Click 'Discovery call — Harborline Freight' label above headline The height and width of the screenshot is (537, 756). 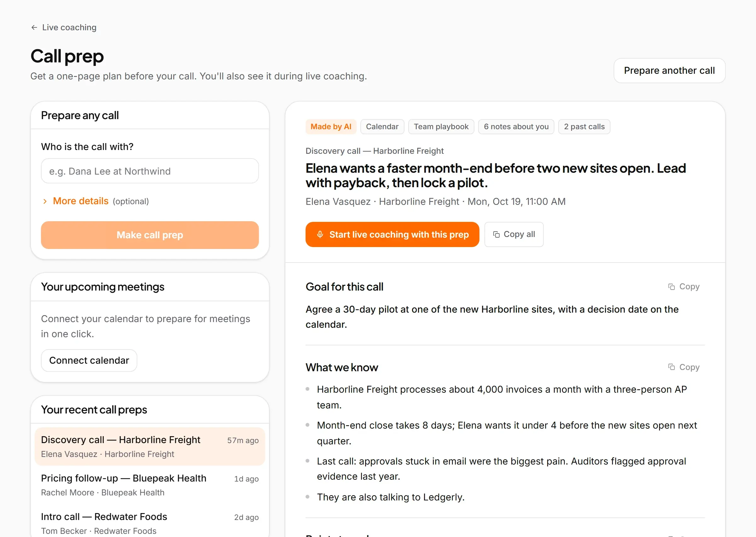click(x=374, y=151)
